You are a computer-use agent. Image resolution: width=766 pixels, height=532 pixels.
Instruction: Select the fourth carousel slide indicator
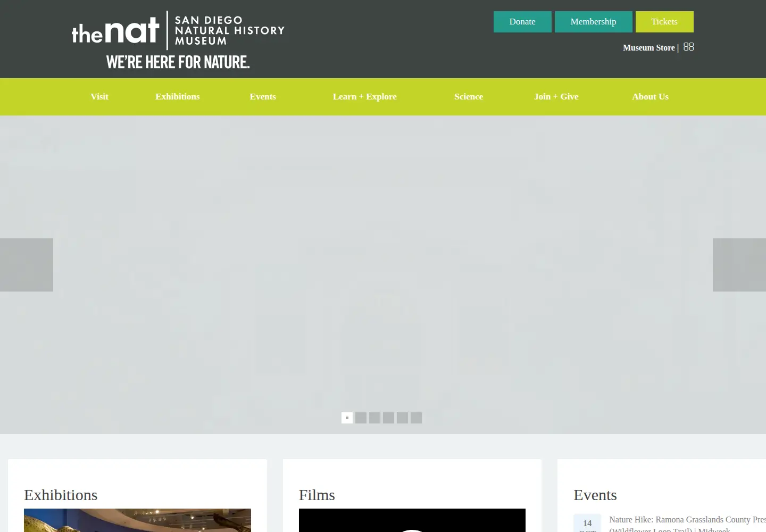click(388, 418)
